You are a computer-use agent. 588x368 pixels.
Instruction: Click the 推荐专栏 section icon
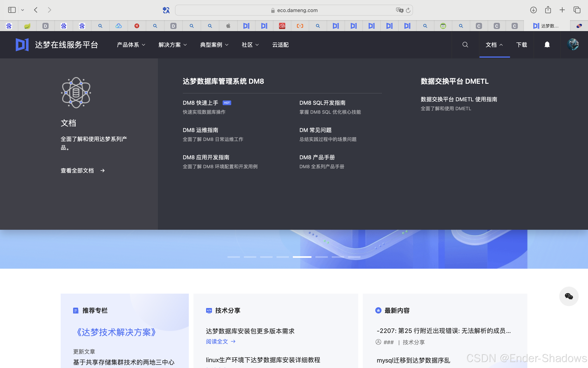pyautogui.click(x=76, y=311)
